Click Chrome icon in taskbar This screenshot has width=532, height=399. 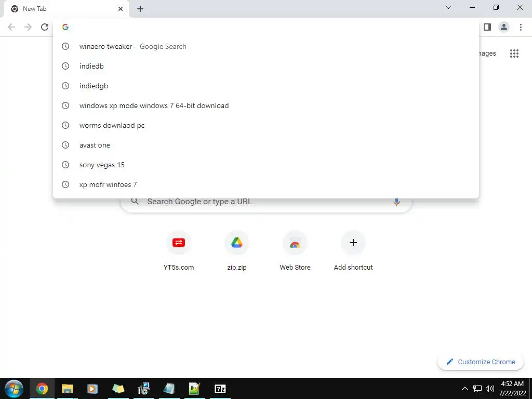[x=42, y=389]
